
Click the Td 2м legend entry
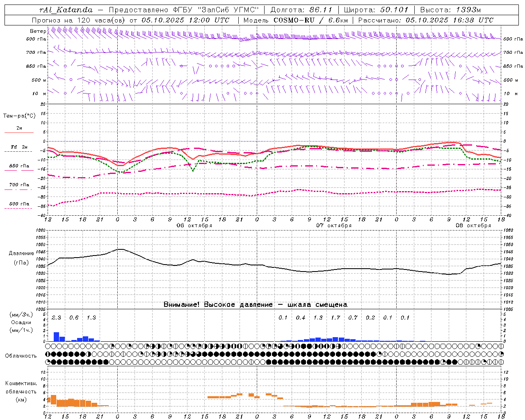tap(19, 147)
